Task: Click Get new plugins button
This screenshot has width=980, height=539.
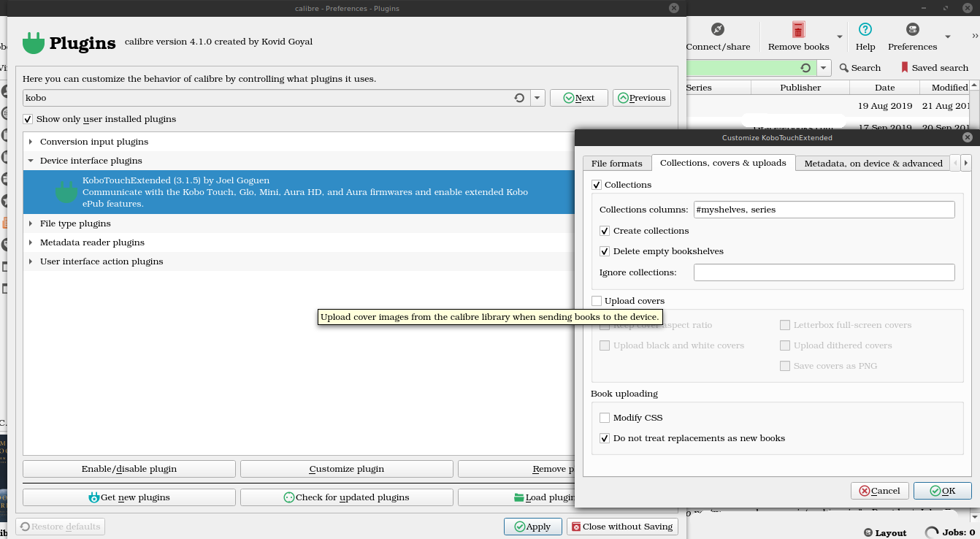Action: [129, 497]
